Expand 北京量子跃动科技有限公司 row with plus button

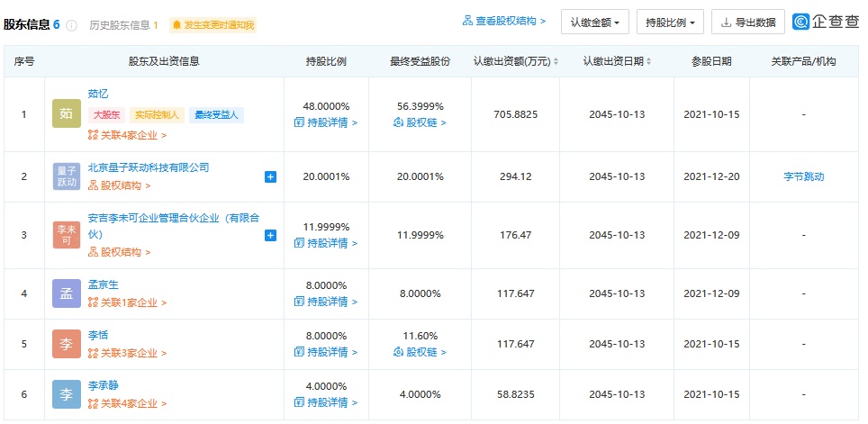270,176
